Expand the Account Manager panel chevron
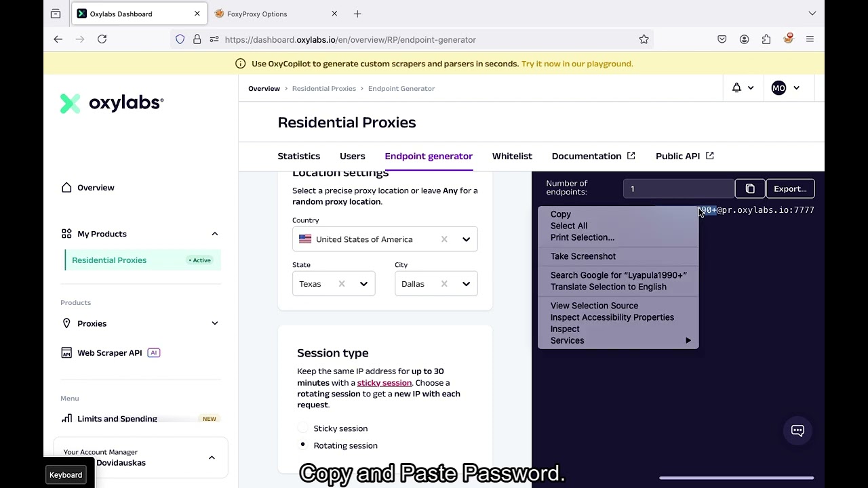The width and height of the screenshot is (868, 488). click(x=212, y=457)
